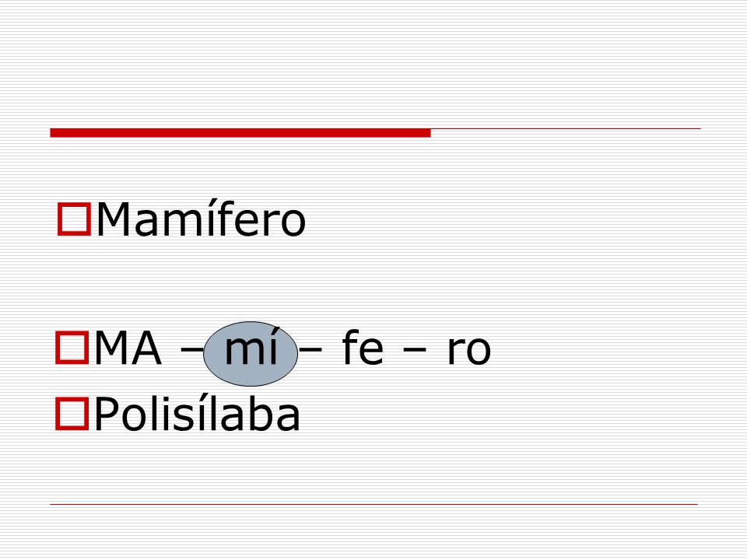
Task: Click the empty title area above red bar
Action: click(374, 65)
